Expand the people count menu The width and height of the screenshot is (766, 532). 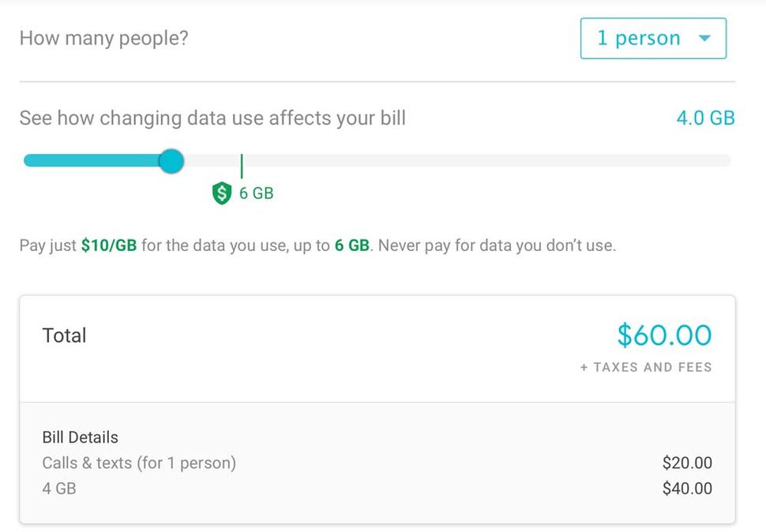click(652, 38)
